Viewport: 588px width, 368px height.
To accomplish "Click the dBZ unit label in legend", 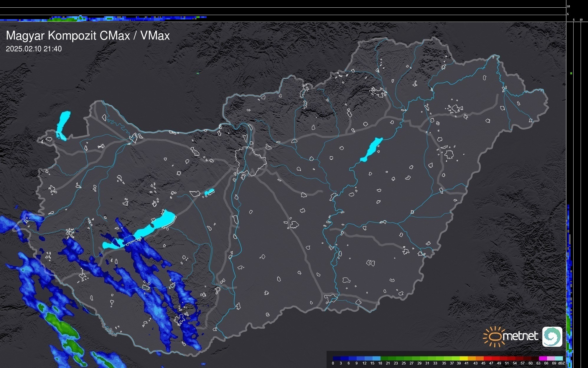I will 561,363.
